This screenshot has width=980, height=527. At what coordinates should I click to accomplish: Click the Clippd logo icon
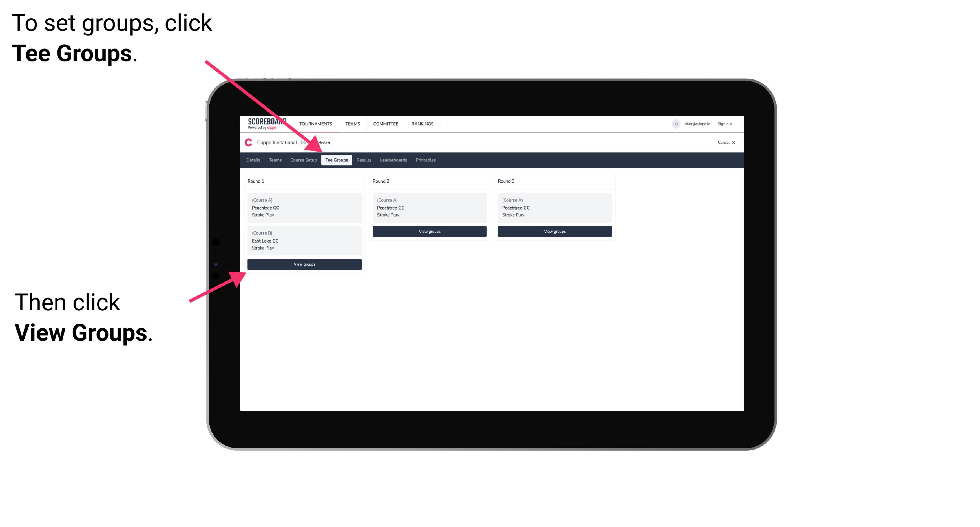(248, 142)
